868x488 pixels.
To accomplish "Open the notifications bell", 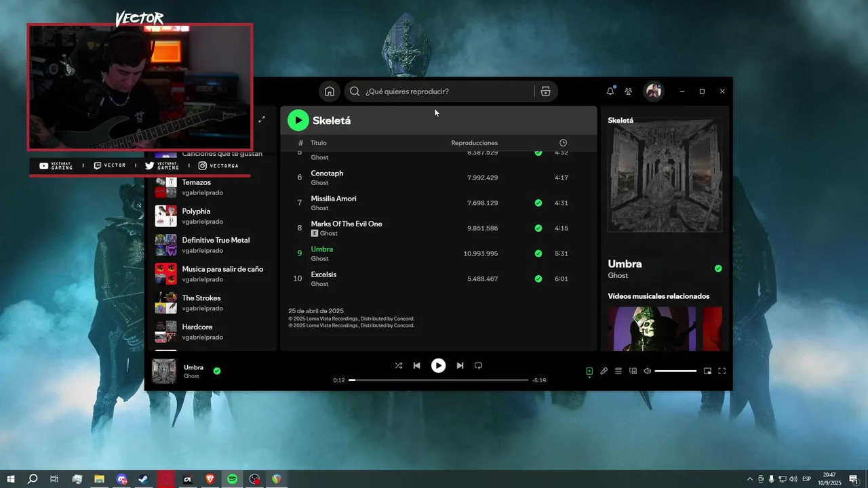I will (610, 91).
